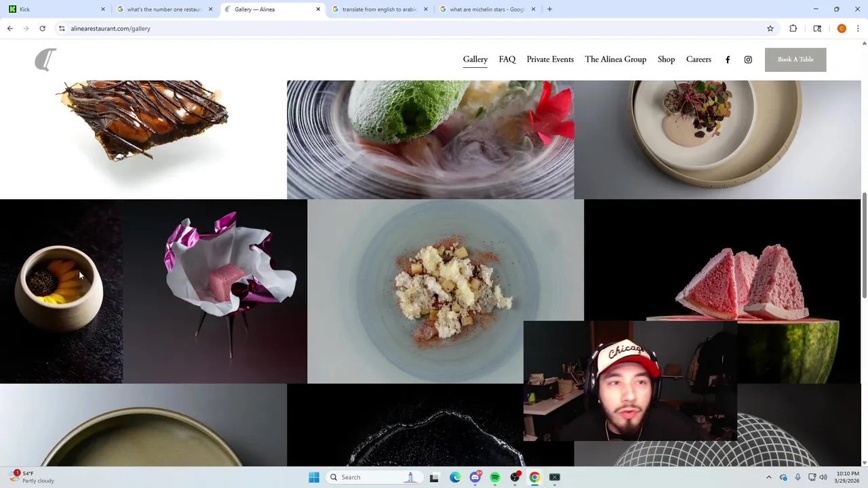The height and width of the screenshot is (488, 868).
Task: Open the sunflower bowl dish photo
Action: 61,291
